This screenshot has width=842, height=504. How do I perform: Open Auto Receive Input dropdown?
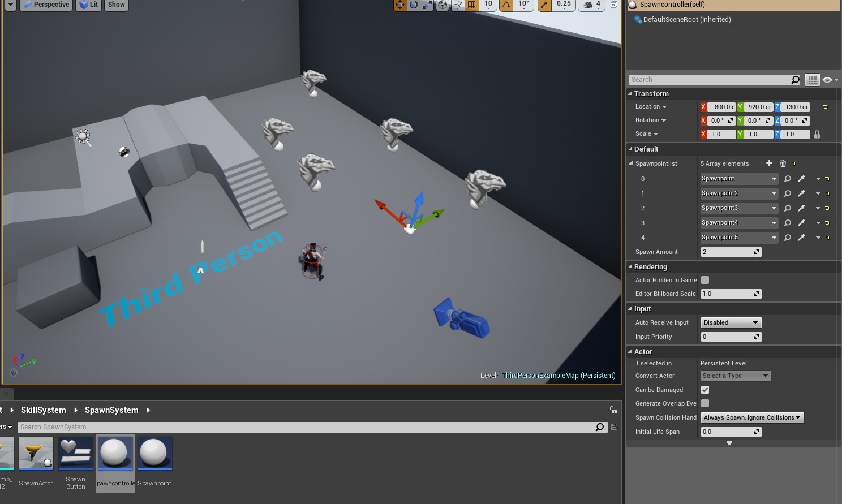coord(731,322)
